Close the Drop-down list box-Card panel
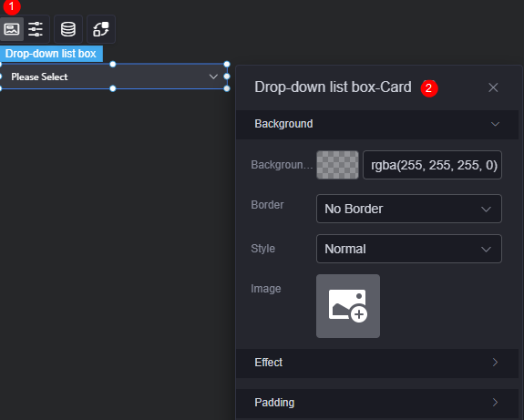Viewport: 524px width, 420px height. point(493,87)
